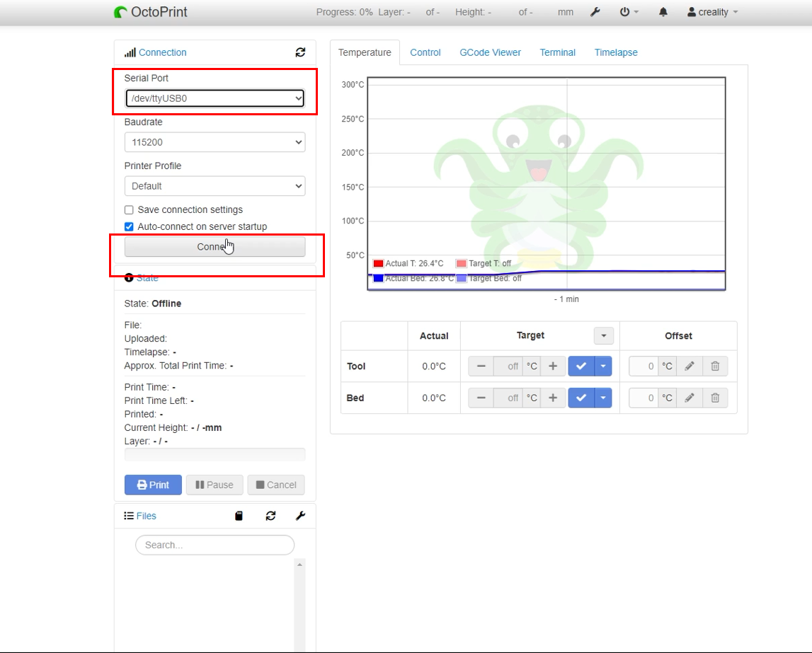Open SD card operations icon in Files
Viewport: 812px width, 653px height.
click(x=239, y=516)
